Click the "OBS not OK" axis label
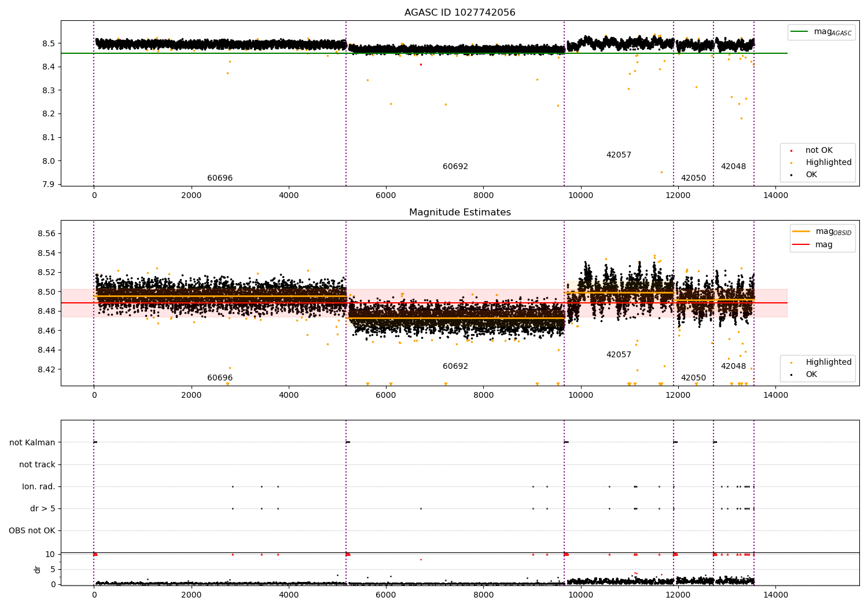This screenshot has height=608, width=868. pos(32,530)
